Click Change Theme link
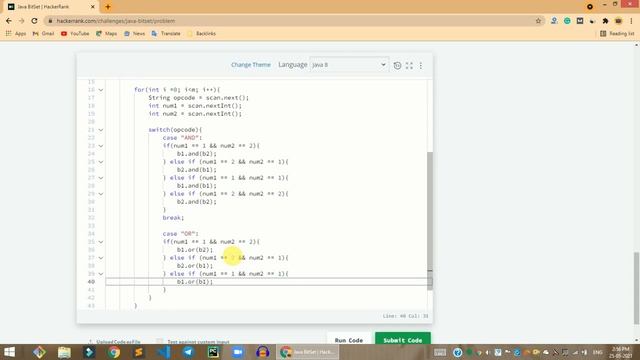640x360 pixels. (x=251, y=65)
